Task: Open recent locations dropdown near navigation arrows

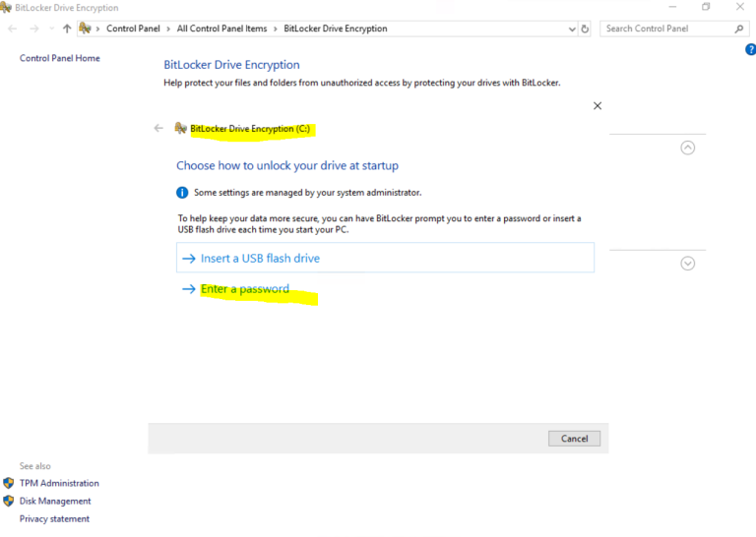Action: (51, 29)
